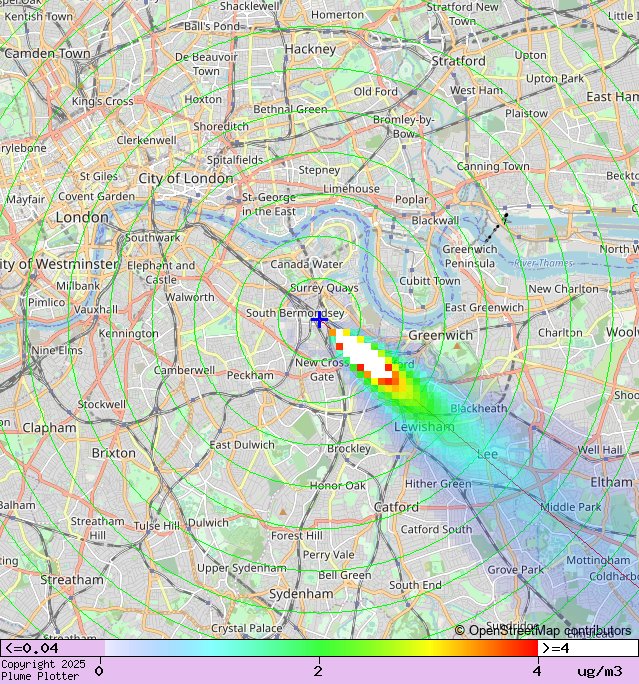
Task: Click the River Thames label
Action: pos(544,262)
